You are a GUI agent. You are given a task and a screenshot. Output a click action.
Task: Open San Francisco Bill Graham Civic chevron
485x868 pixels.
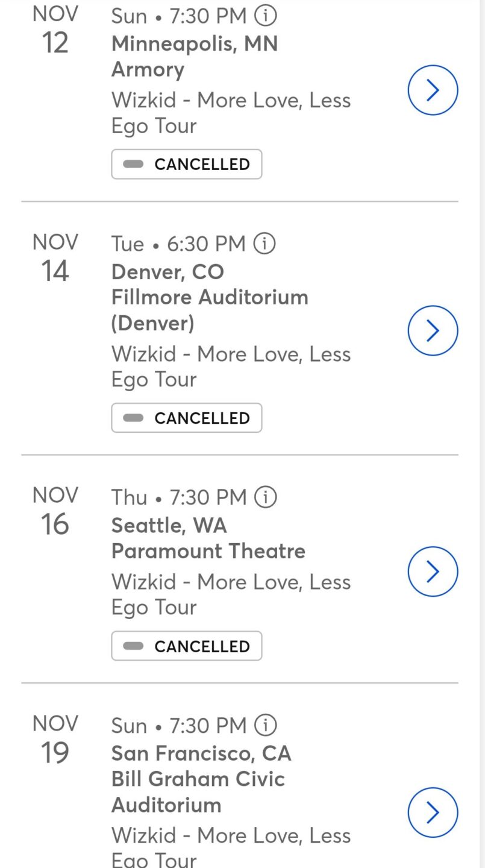[433, 813]
